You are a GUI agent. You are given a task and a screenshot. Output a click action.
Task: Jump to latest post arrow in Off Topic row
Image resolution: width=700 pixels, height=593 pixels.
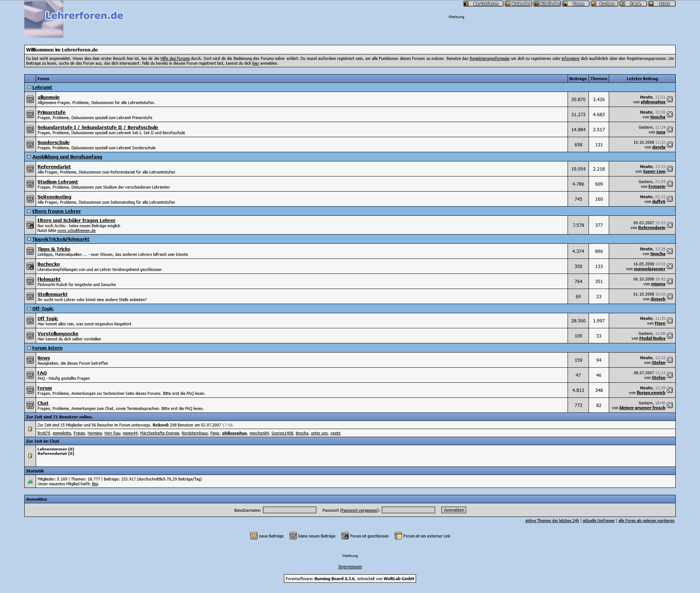(670, 321)
